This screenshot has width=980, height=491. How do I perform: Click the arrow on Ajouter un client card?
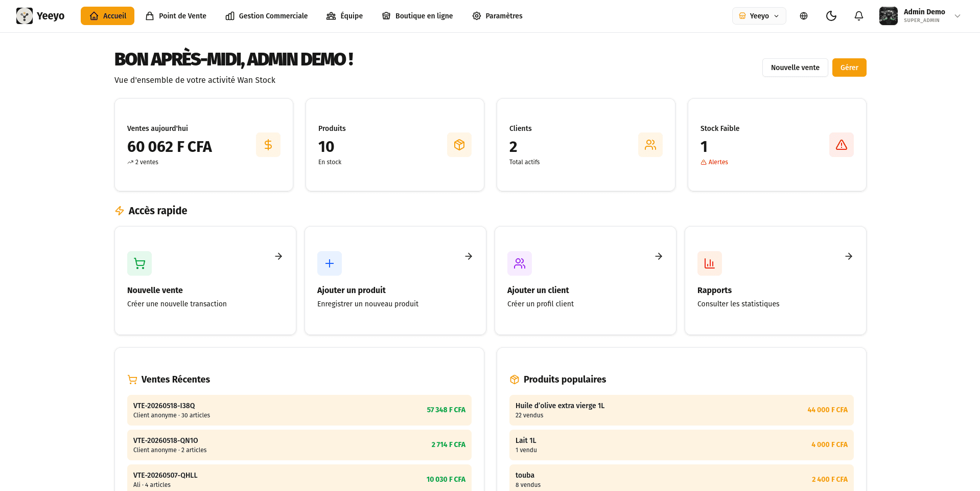[659, 256]
